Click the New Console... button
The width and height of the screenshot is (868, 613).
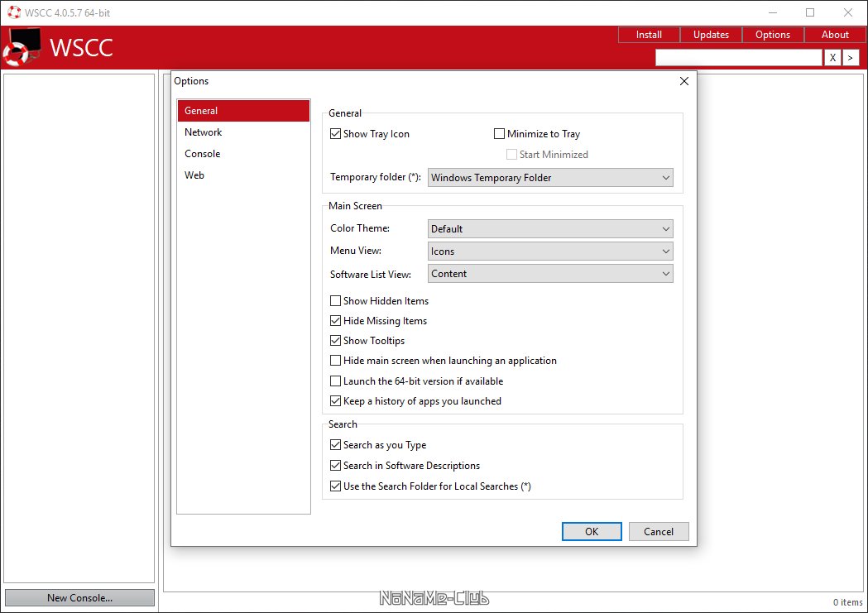click(79, 598)
